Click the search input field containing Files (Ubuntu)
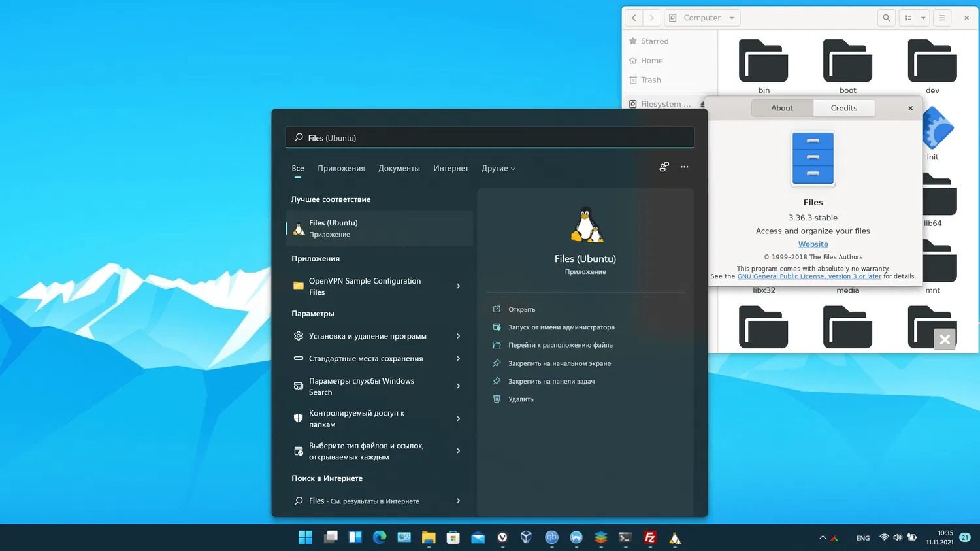This screenshot has height=551, width=980. coord(490,138)
